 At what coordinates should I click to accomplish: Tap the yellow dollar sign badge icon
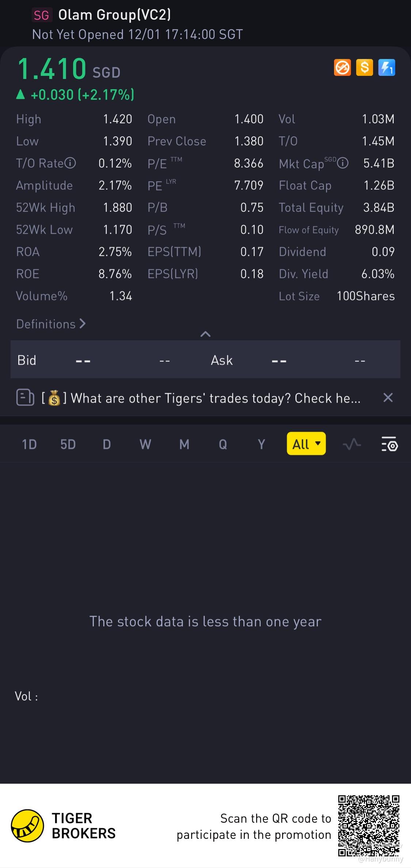(364, 68)
